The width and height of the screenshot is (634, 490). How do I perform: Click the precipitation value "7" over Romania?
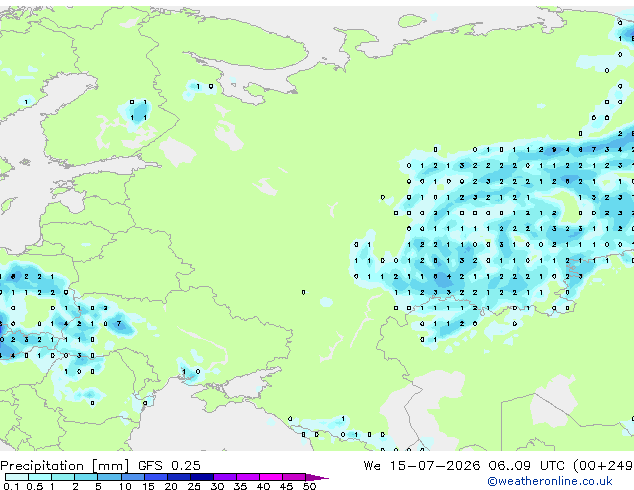(119, 323)
